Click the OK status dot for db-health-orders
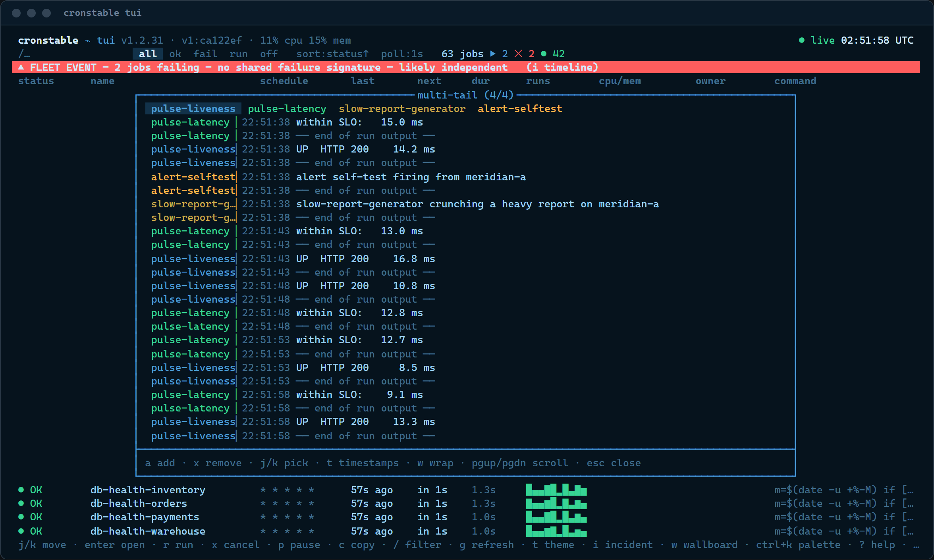 click(x=21, y=503)
